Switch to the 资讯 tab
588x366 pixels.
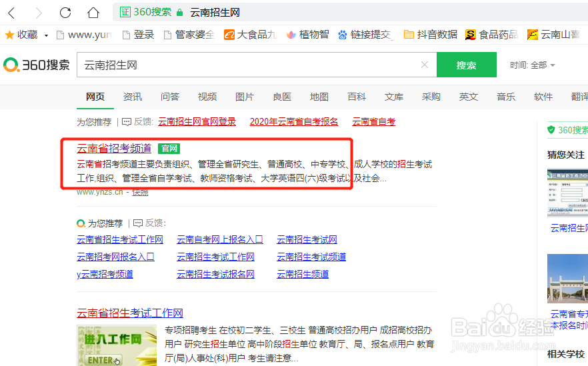(133, 97)
